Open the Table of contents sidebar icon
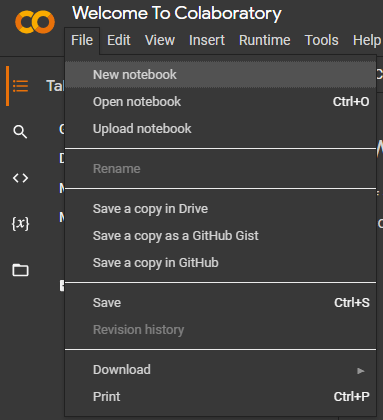 (20, 86)
